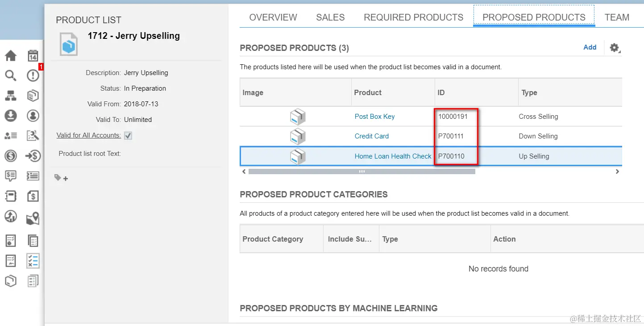This screenshot has height=326, width=644.
Task: Switch to the Overview tab
Action: [x=273, y=17]
